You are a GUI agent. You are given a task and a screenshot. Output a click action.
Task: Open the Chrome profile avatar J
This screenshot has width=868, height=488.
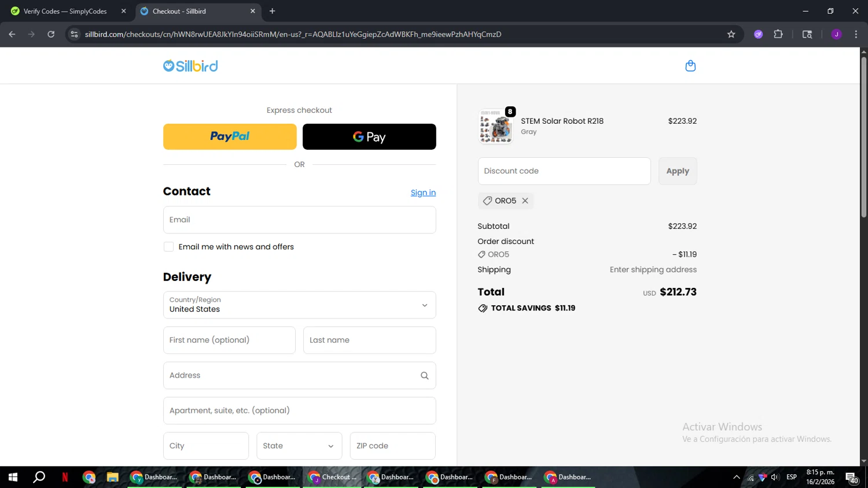tap(836, 34)
